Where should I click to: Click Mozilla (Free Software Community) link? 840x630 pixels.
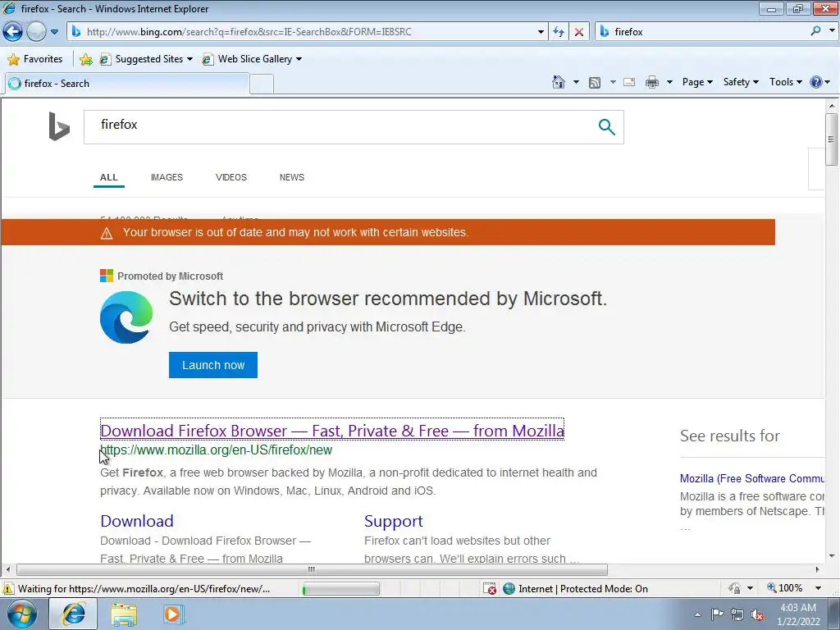point(751,478)
